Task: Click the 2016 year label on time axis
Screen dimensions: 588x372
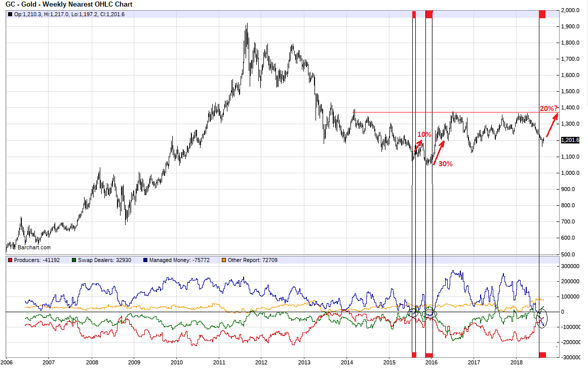Action: point(432,362)
